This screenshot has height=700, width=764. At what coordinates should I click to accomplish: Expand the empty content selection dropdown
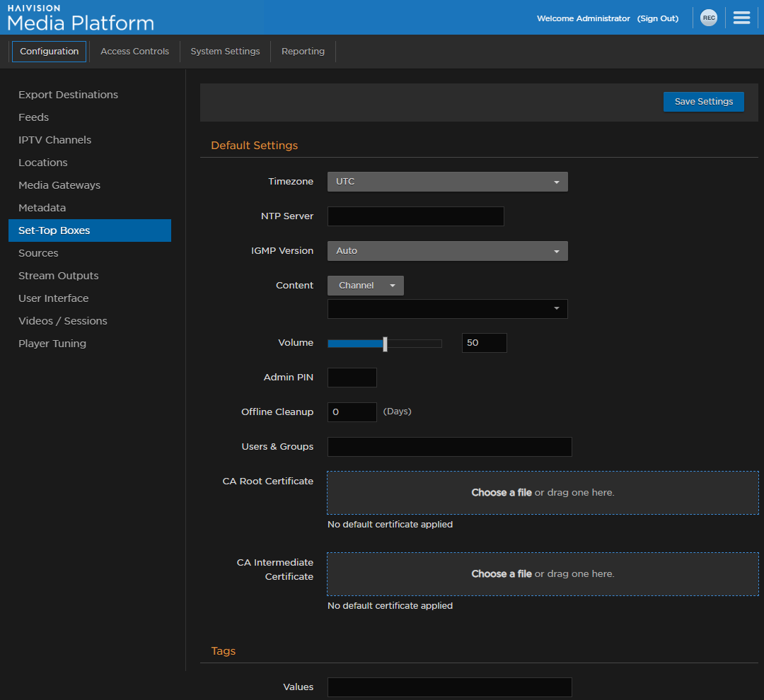(x=447, y=309)
